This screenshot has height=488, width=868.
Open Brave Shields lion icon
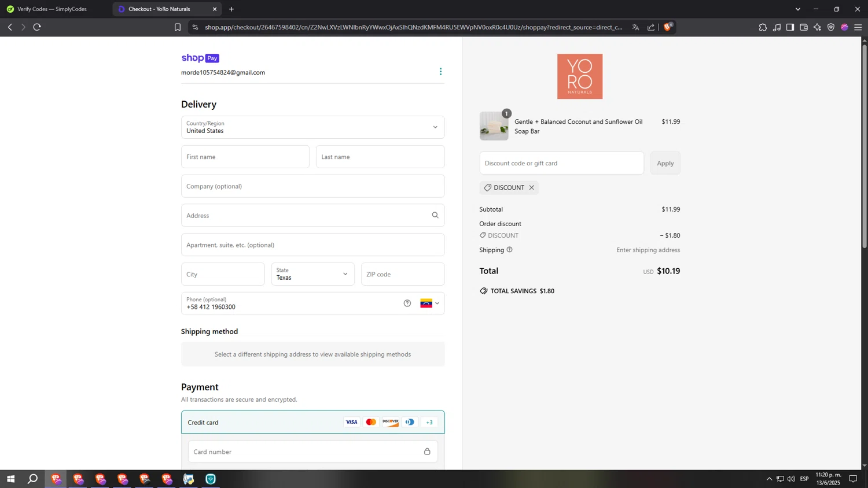point(668,27)
